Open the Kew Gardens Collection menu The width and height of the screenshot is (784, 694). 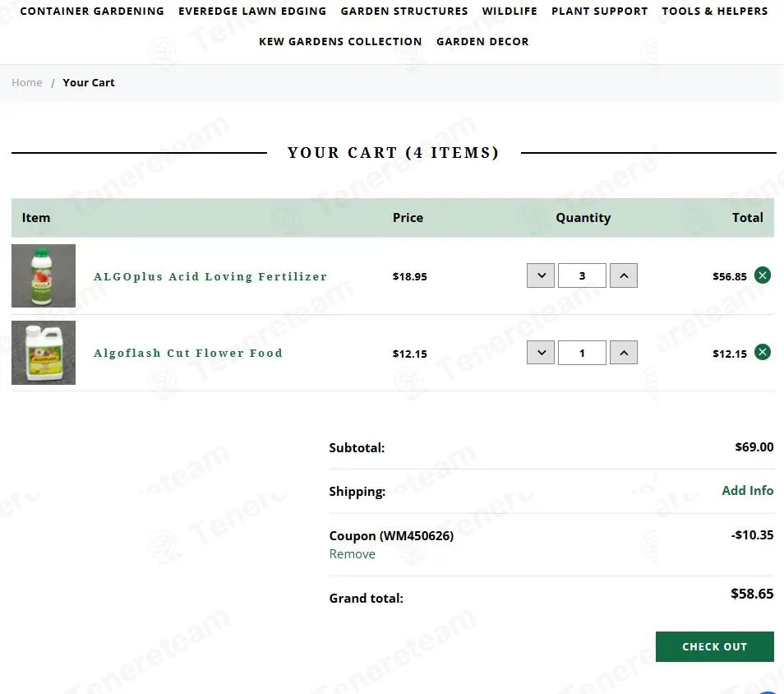[x=340, y=42]
